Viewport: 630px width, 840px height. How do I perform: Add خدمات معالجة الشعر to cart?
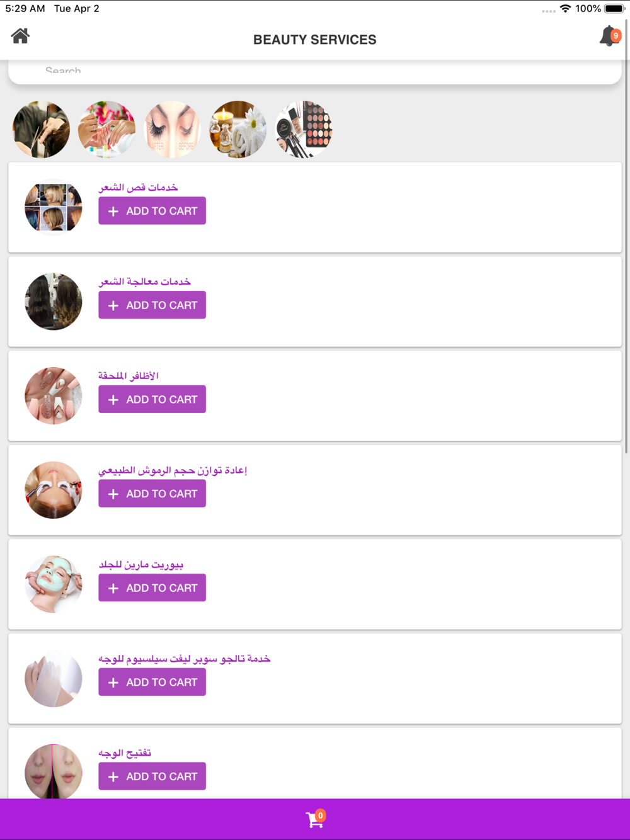[152, 305]
